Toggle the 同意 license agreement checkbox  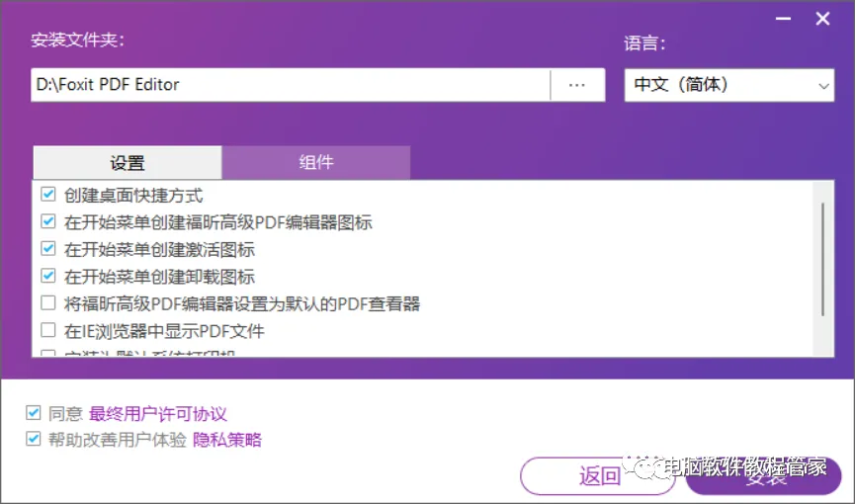34,413
